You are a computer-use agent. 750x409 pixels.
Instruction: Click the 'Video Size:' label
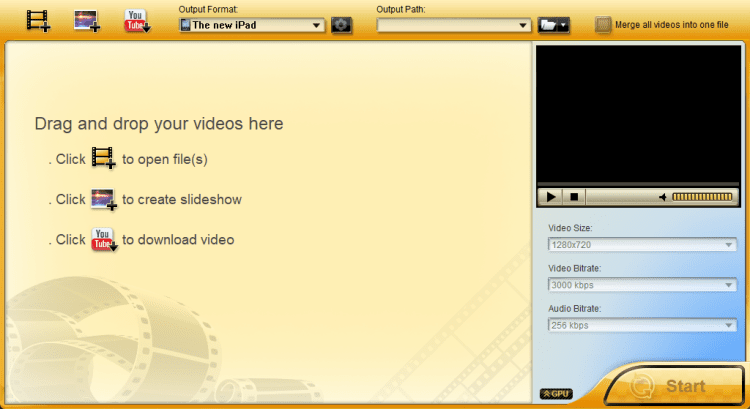click(570, 228)
